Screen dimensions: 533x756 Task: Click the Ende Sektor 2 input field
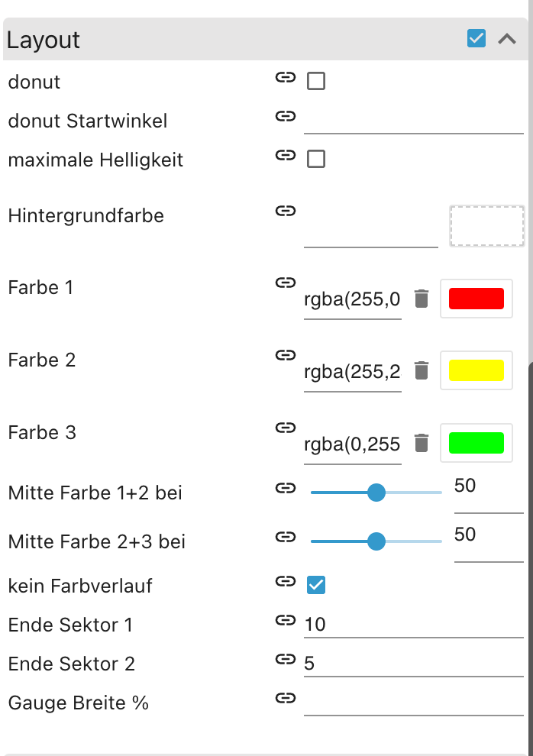click(x=412, y=664)
